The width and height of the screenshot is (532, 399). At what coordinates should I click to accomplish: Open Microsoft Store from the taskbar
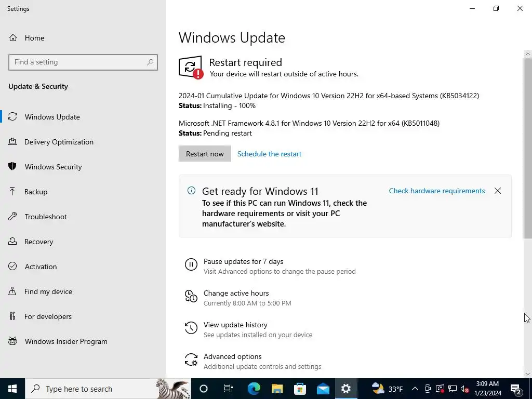pos(300,389)
